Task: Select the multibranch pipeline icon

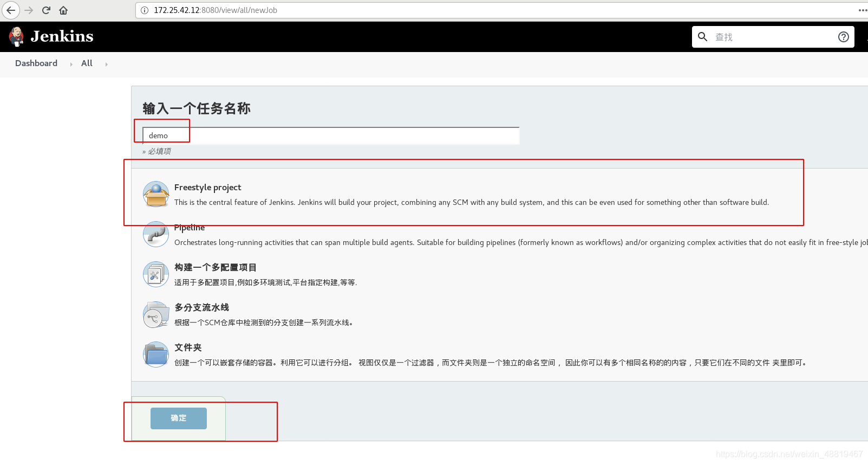Action: click(156, 314)
